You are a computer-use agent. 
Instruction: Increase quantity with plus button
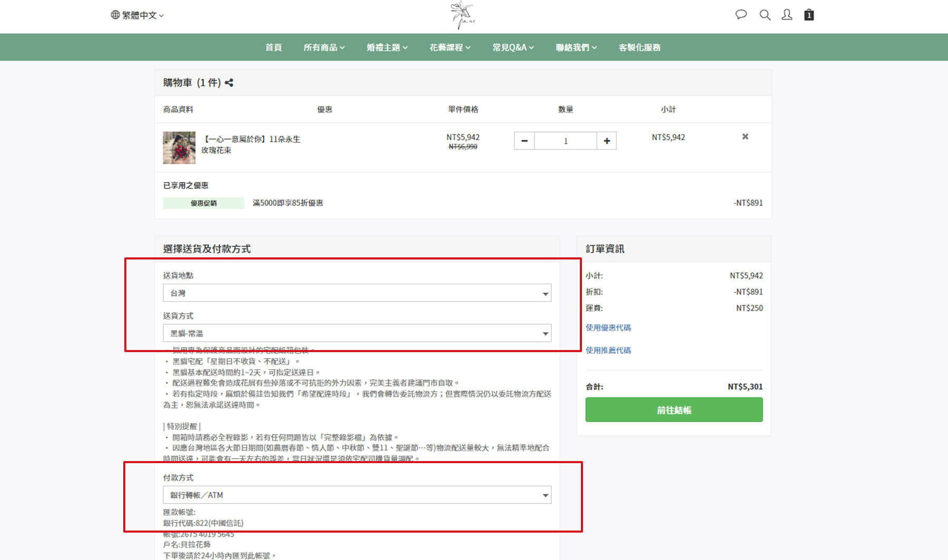point(607,141)
